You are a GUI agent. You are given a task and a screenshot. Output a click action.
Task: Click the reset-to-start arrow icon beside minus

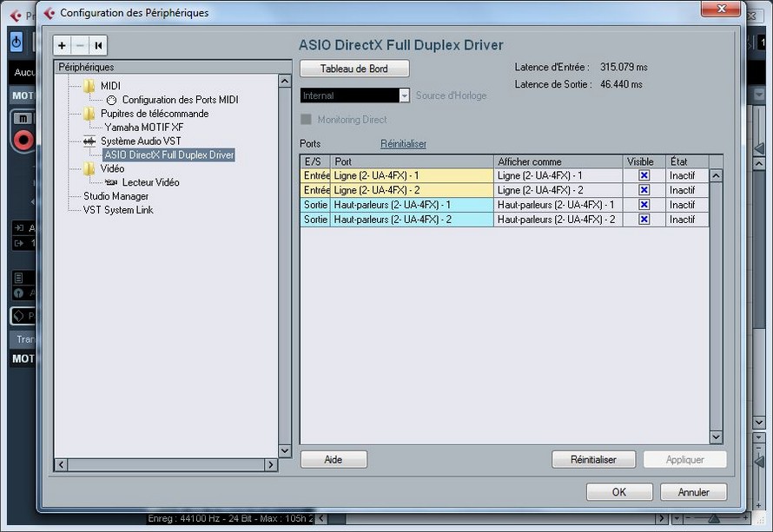tap(98, 46)
